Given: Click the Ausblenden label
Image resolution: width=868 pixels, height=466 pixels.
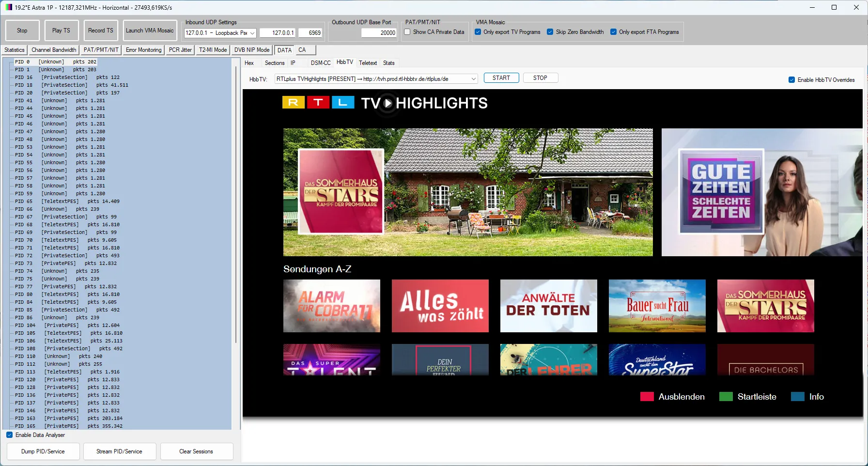Looking at the screenshot, I should tap(682, 397).
